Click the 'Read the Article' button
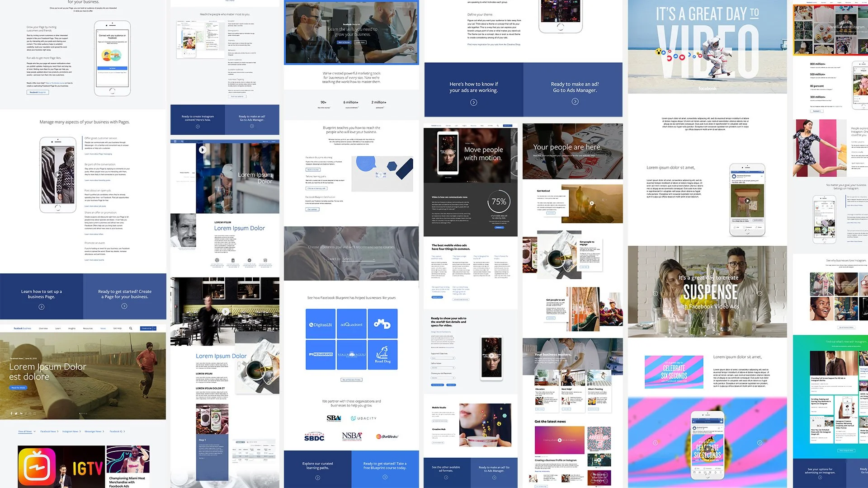868x488 pixels. click(18, 388)
